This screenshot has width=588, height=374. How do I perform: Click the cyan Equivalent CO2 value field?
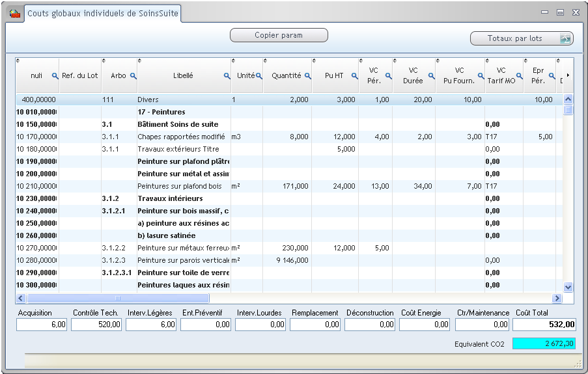[x=544, y=343]
